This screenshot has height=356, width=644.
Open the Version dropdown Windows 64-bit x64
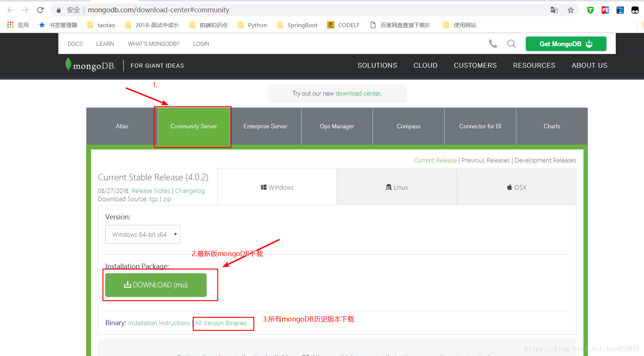coord(143,234)
